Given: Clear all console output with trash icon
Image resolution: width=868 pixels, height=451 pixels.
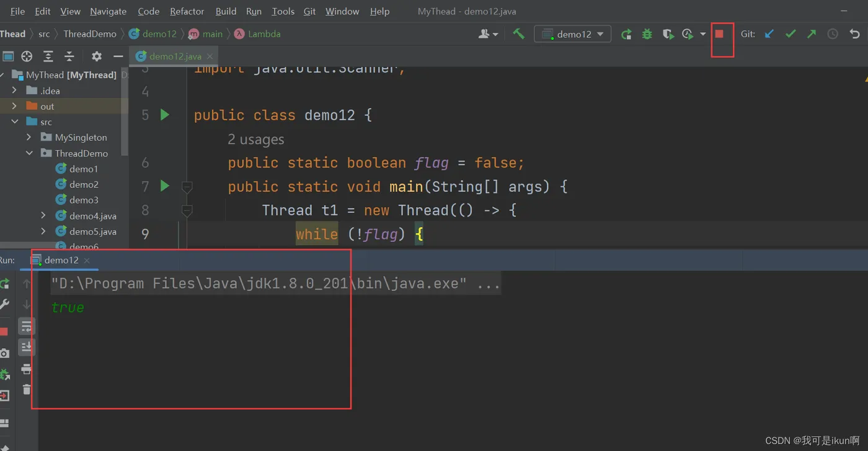Looking at the screenshot, I should point(26,390).
